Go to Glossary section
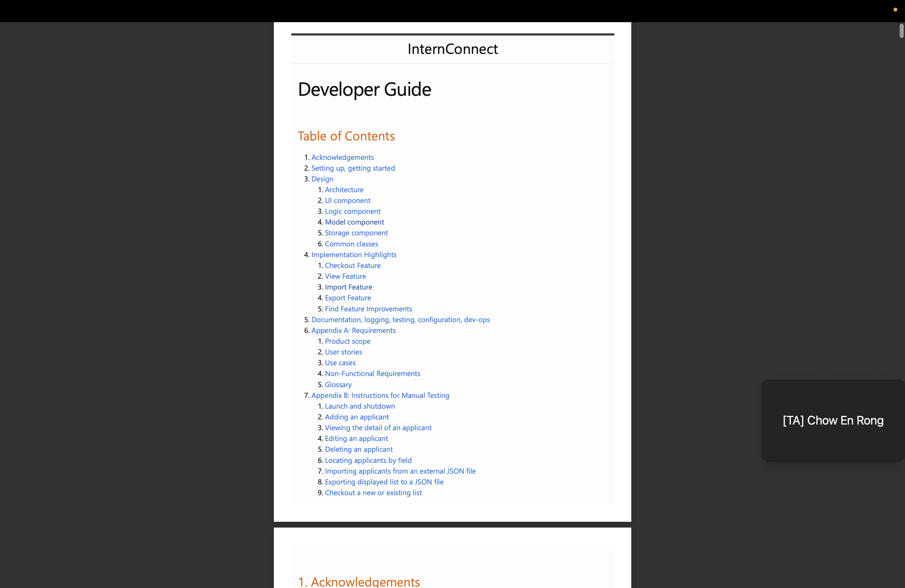 pos(338,384)
